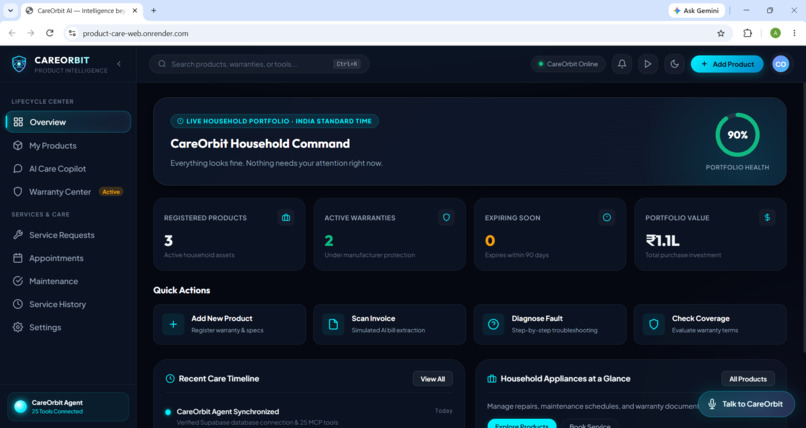Click the Live Household Portfolio badge
Viewport: 806px width, 428px height.
click(274, 121)
